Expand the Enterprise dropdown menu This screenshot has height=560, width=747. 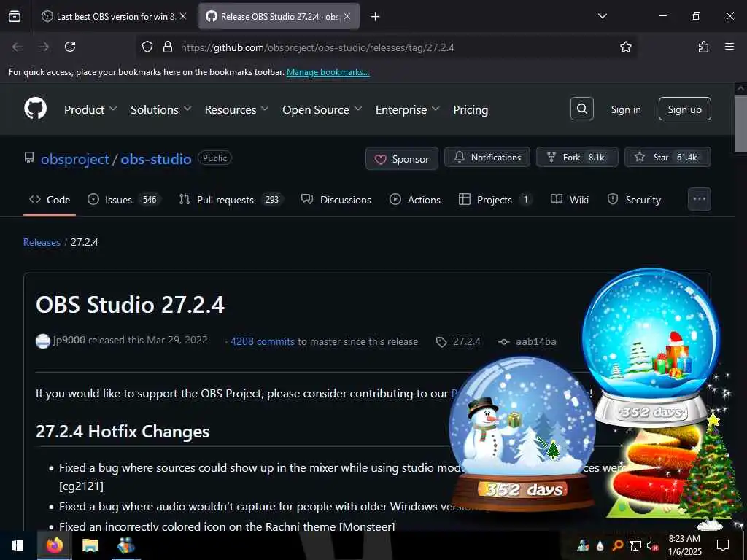407,109
